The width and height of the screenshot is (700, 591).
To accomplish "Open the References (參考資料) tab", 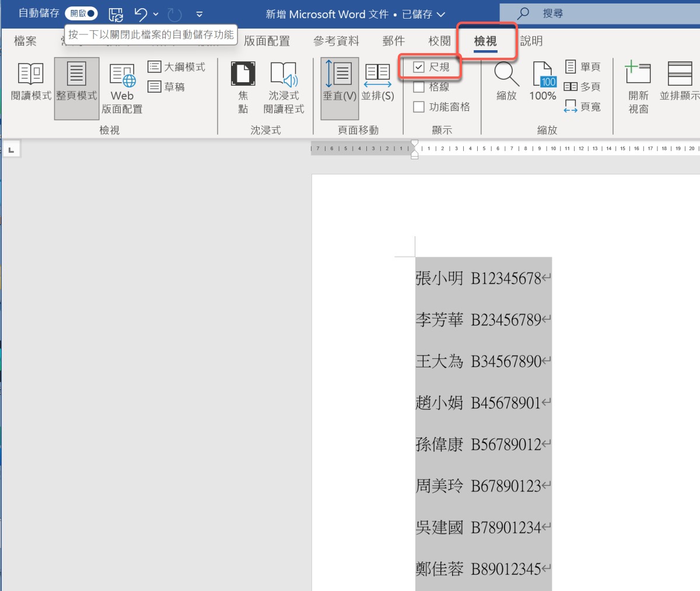I will [336, 41].
